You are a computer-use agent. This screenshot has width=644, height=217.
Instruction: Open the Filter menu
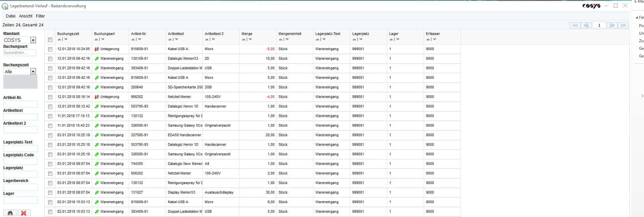point(40,16)
